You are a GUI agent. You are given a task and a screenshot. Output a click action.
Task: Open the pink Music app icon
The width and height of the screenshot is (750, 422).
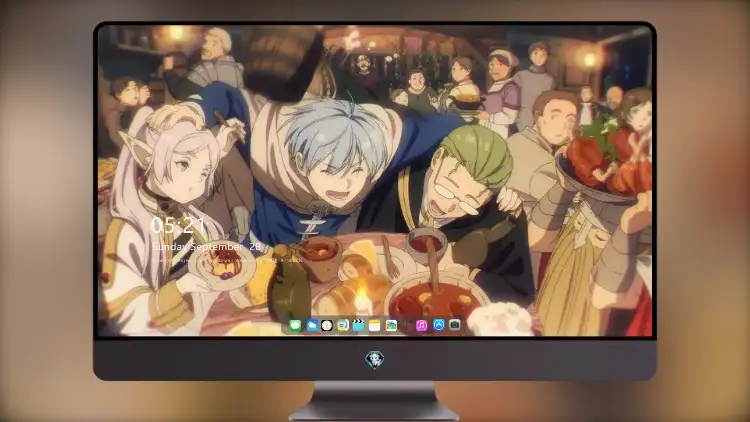tap(421, 326)
